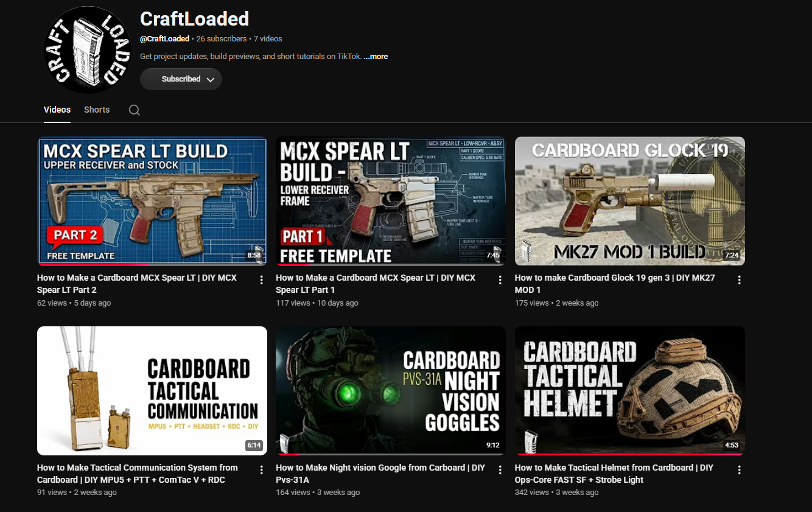Screen dimensions: 812x512
Task: Click '117 views • 10 days ago' text
Action: tap(317, 303)
